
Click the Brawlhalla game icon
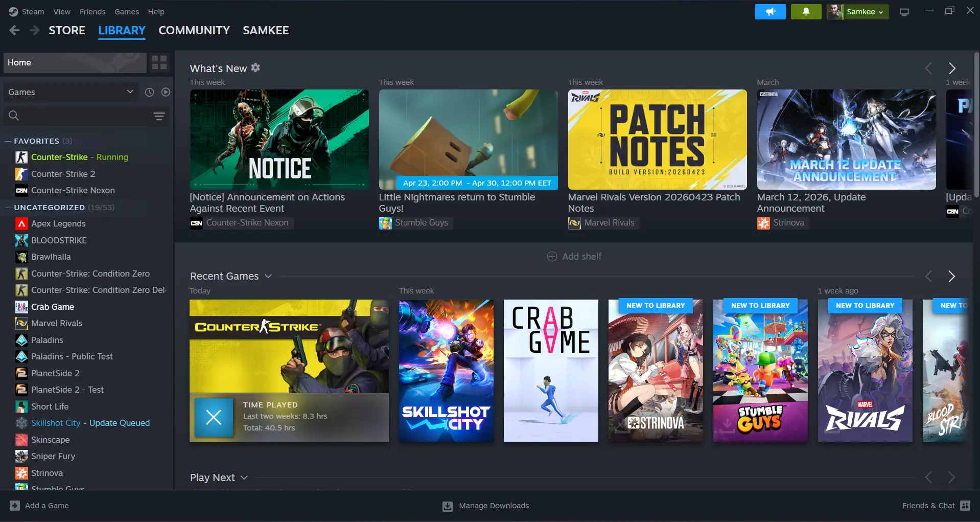[21, 257]
